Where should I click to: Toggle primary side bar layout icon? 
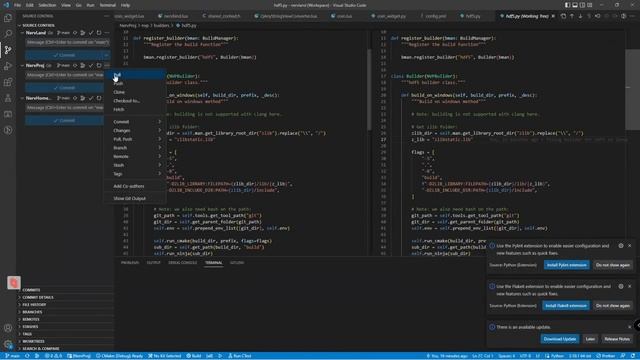[x=567, y=5]
